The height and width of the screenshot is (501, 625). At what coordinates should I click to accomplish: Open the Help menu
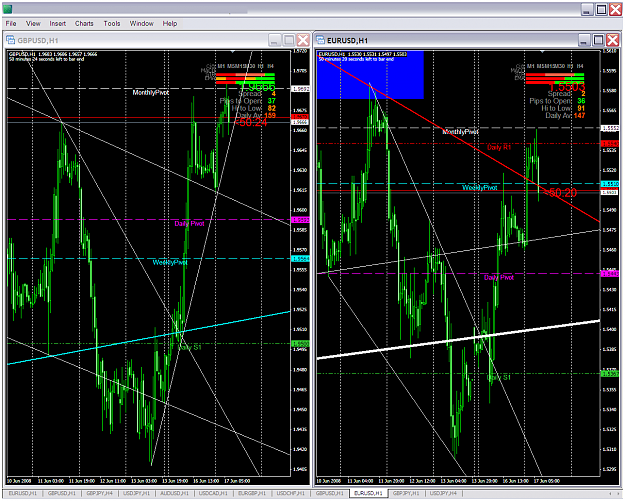169,24
